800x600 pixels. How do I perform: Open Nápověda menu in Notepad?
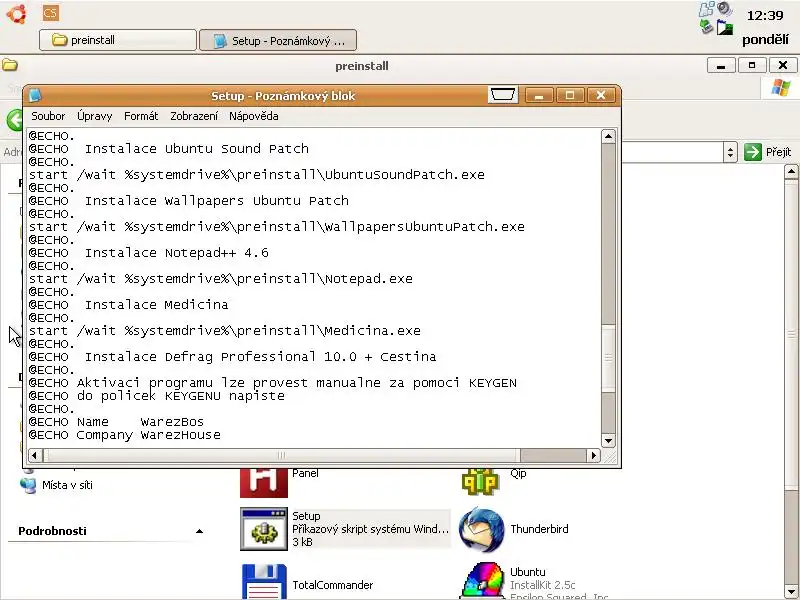tap(254, 116)
